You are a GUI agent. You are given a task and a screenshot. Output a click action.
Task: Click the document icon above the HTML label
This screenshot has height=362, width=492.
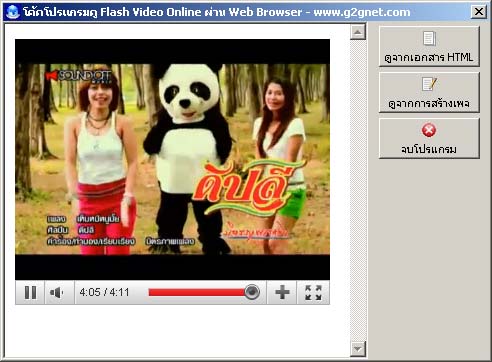coord(429,38)
